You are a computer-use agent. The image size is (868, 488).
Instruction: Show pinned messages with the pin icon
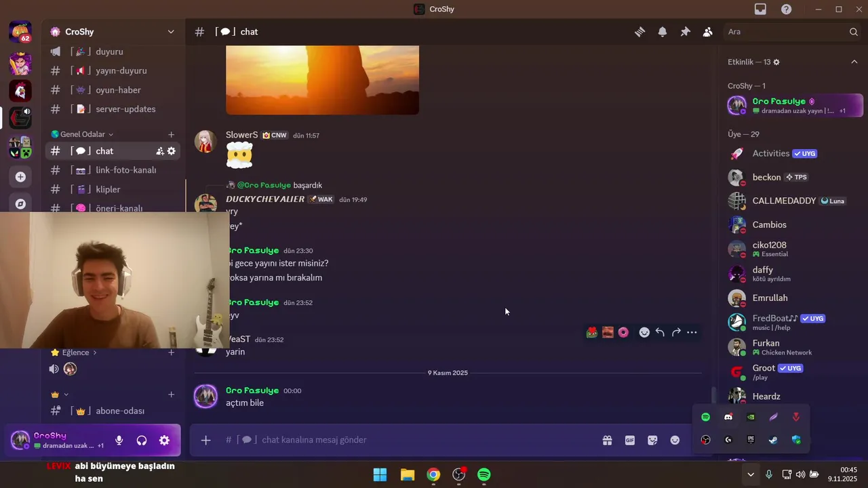(x=686, y=32)
